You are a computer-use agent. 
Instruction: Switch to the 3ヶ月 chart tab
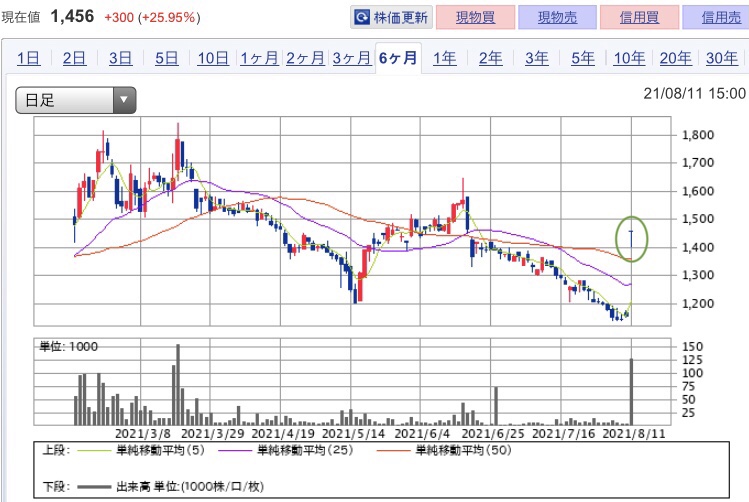(352, 58)
